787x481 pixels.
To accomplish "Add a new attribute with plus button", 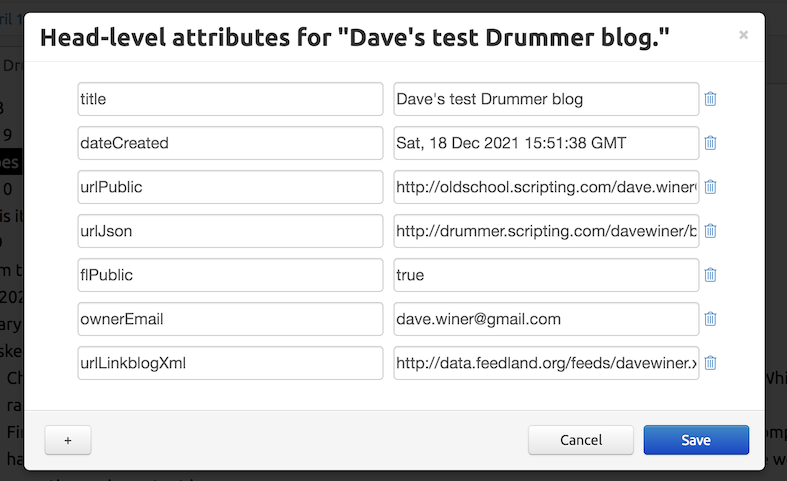I will 68,440.
